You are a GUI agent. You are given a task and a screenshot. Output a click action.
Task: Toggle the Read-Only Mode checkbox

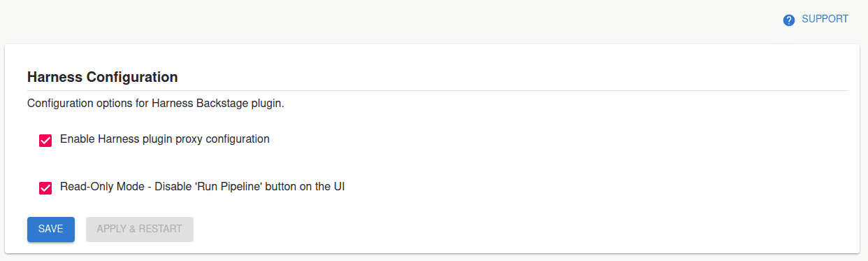[x=45, y=188]
